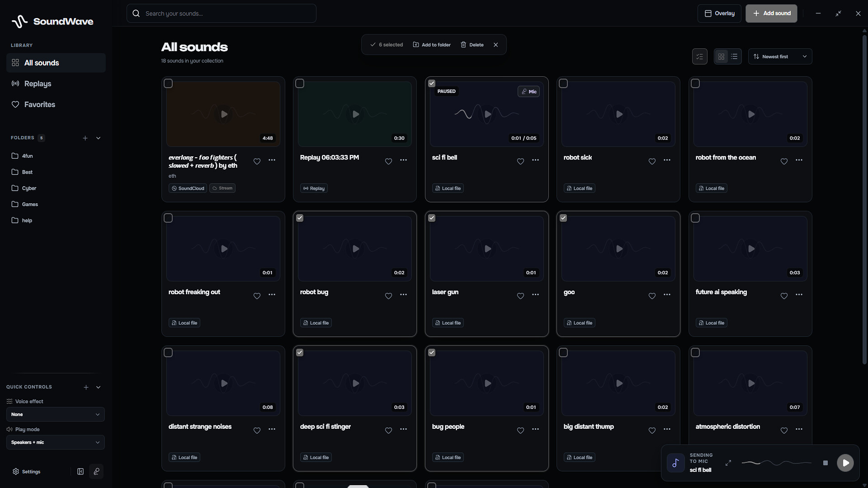Uncheck the robot bug checkbox
Image resolution: width=868 pixels, height=488 pixels.
[300, 218]
